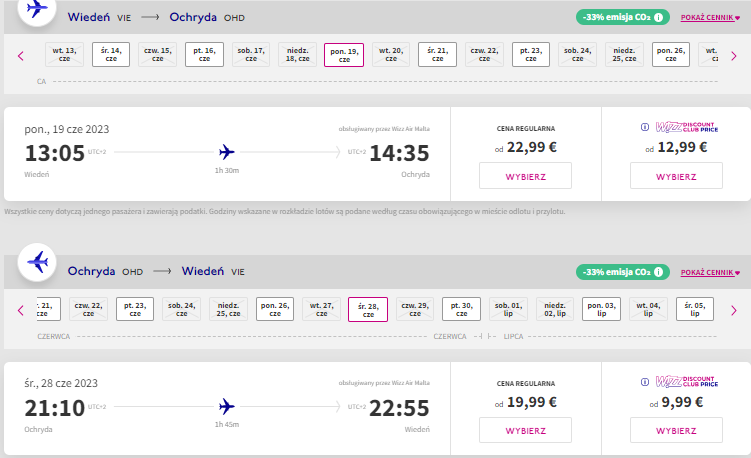
Task: Select outbound date pt. 16 cze
Action: [x=205, y=55]
